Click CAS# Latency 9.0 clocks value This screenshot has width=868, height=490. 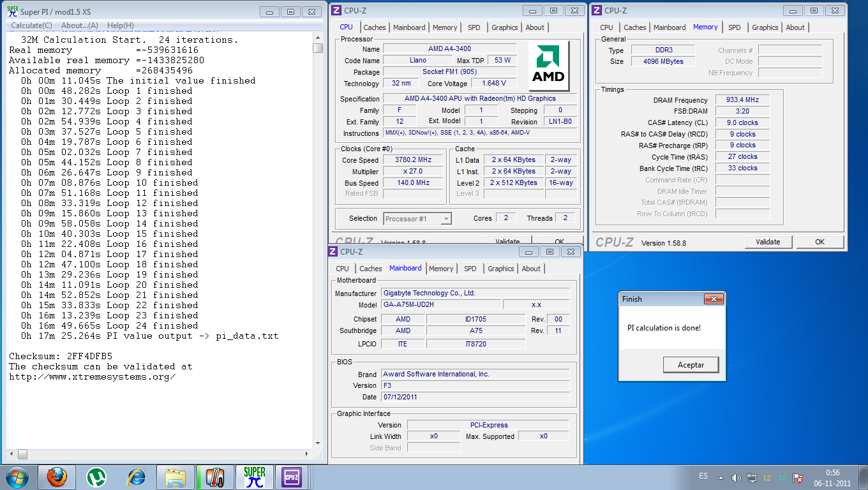(x=742, y=122)
